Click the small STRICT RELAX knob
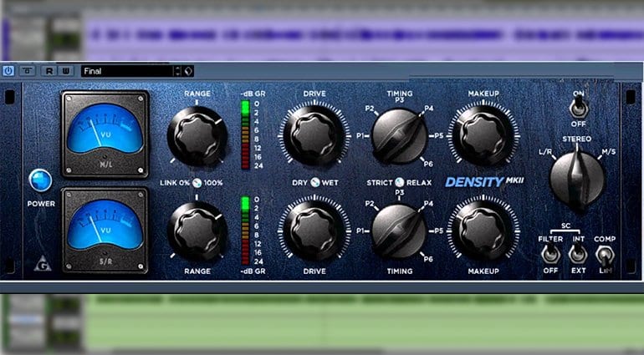The image size is (644, 355). 399,182
